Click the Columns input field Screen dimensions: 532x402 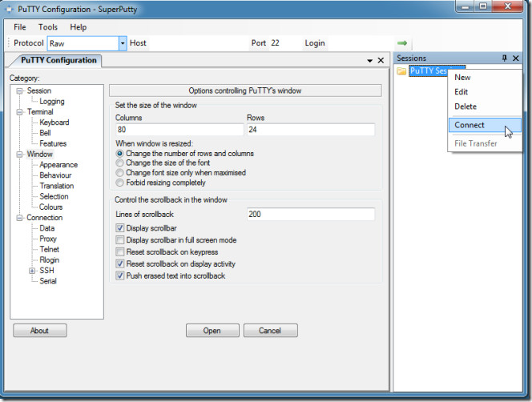pos(179,130)
